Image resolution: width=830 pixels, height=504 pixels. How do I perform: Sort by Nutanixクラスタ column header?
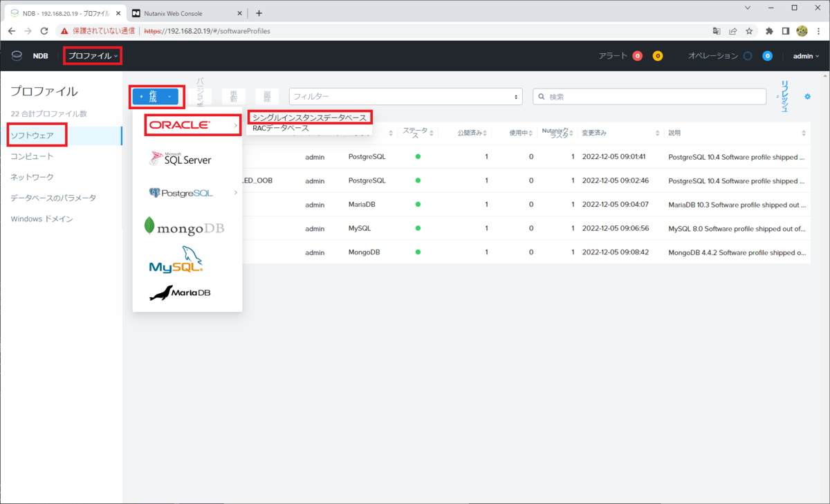point(559,133)
